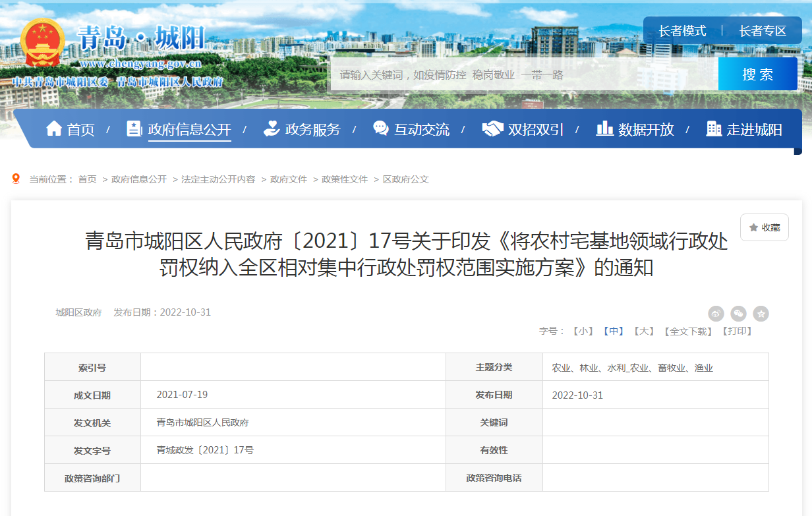The height and width of the screenshot is (516, 812).
Task: Set the font size to 大
Action: click(x=644, y=331)
